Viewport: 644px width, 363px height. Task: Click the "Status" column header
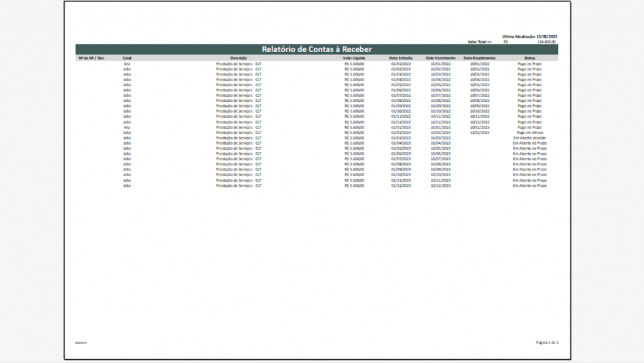(530, 59)
